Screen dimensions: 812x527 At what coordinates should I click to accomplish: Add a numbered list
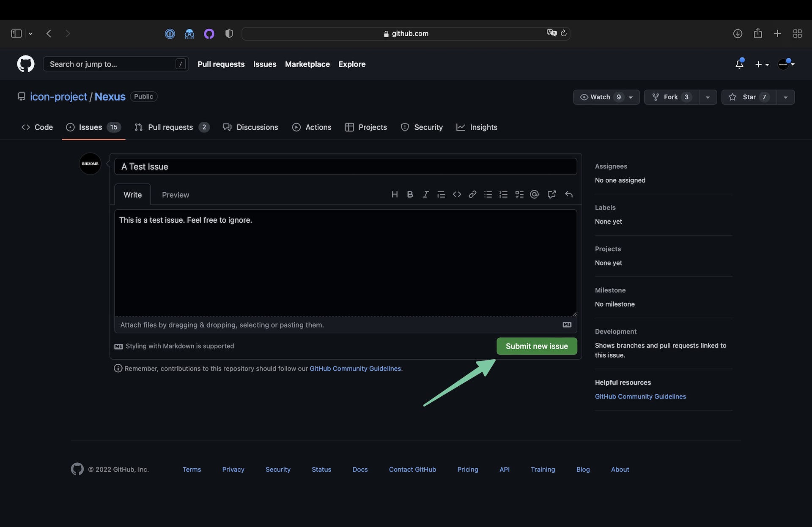tap(503, 194)
